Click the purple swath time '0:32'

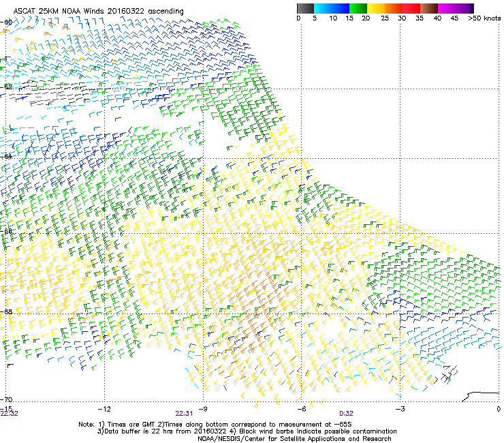pos(346,414)
